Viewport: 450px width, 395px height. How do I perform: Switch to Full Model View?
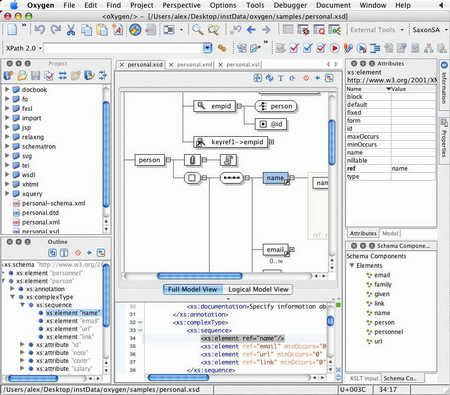point(192,289)
